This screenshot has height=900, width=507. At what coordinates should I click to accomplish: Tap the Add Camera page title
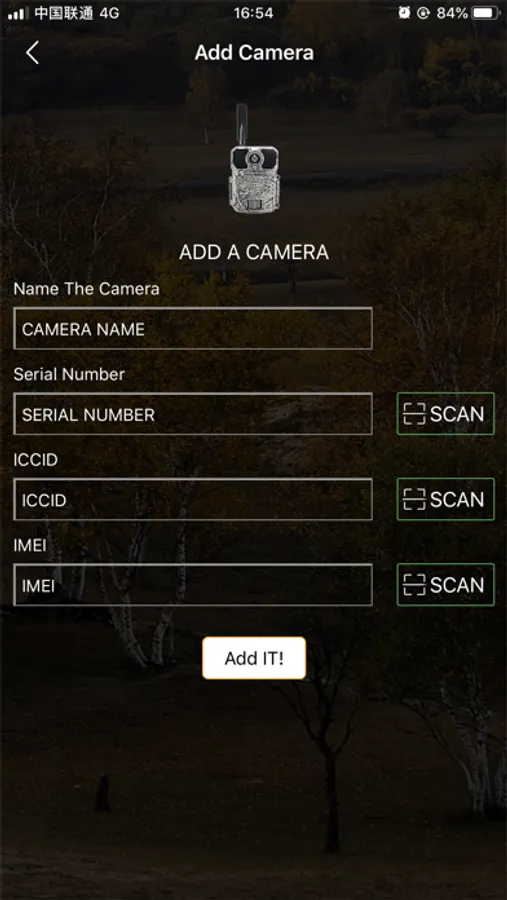pos(254,53)
